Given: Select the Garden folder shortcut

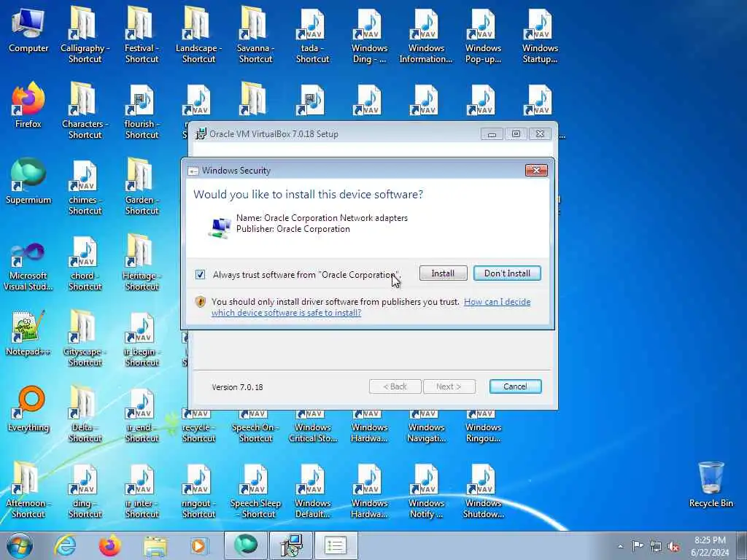Looking at the screenshot, I should [x=142, y=187].
